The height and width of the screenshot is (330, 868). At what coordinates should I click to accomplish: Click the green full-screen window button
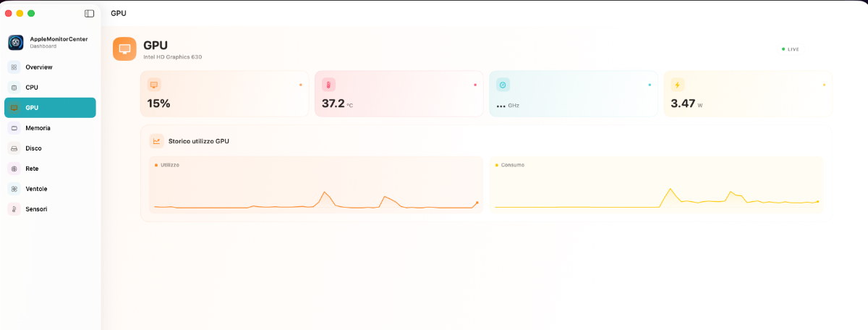pyautogui.click(x=31, y=13)
